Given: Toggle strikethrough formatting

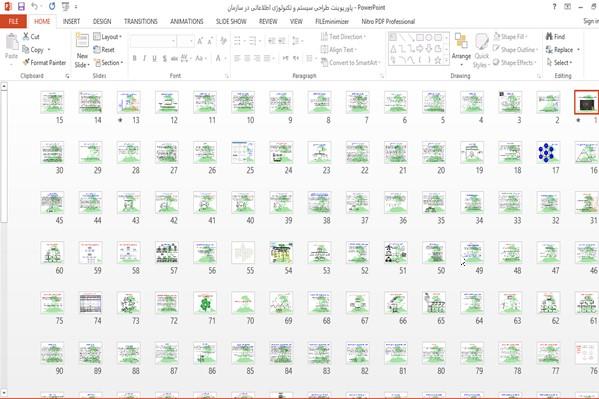Looking at the screenshot, I should pos(174,58).
